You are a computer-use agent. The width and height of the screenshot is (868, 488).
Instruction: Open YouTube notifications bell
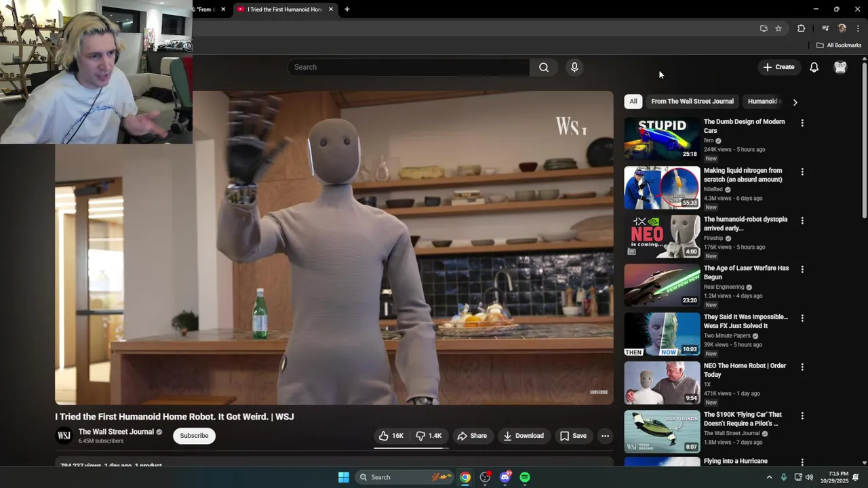click(814, 67)
